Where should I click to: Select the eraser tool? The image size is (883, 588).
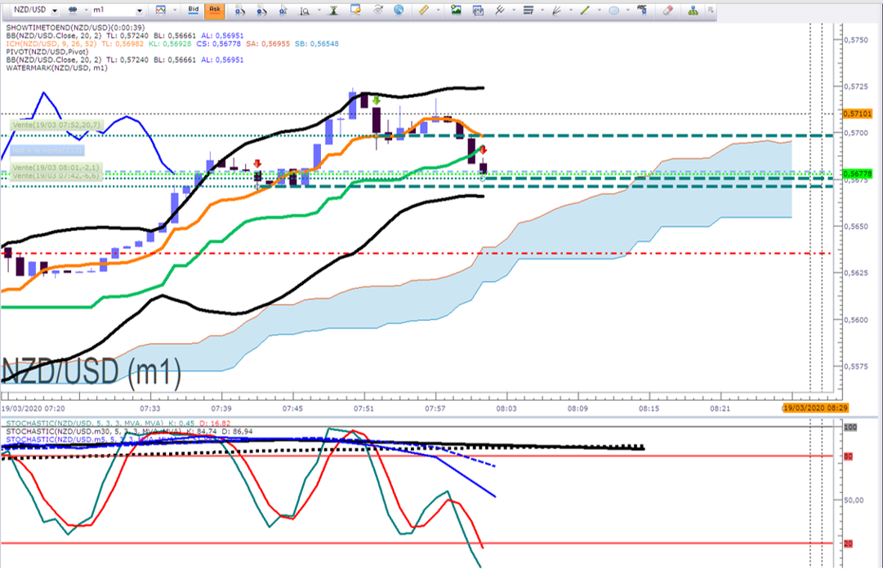click(x=668, y=10)
